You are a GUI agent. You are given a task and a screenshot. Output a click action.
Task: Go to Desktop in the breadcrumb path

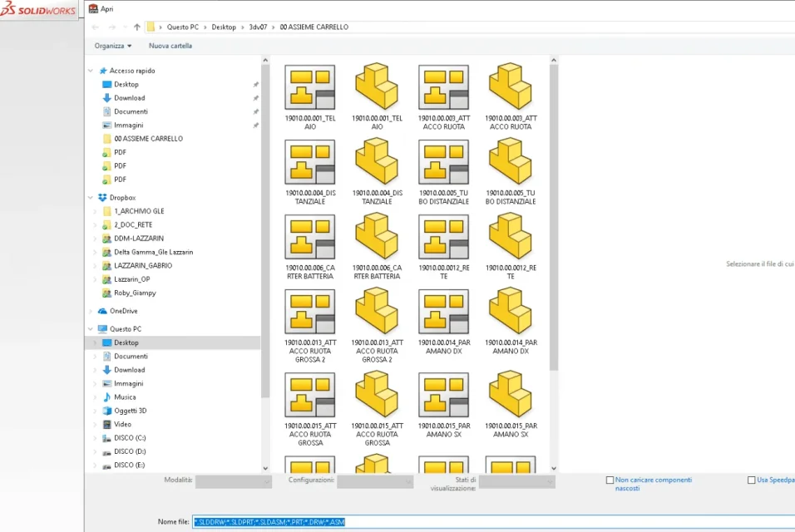pyautogui.click(x=224, y=27)
